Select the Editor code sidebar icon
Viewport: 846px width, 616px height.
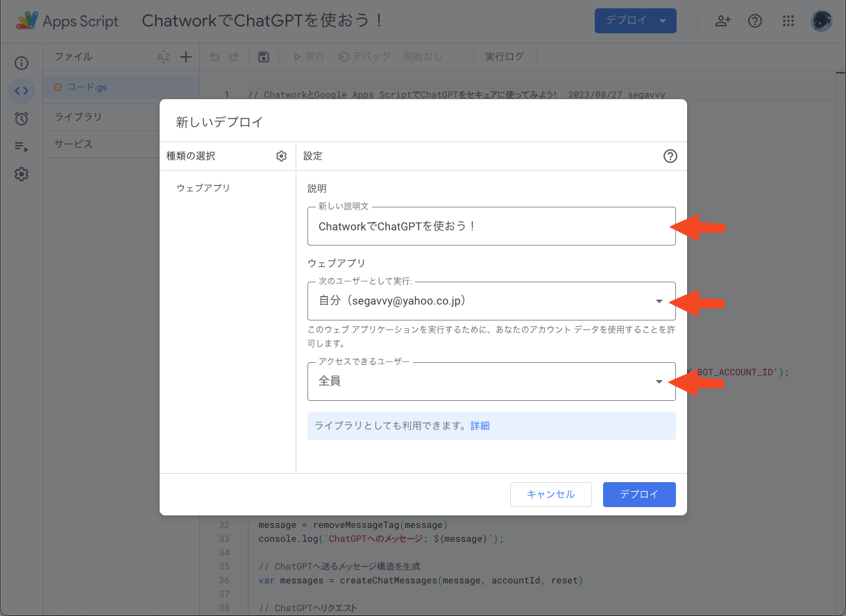[x=22, y=91]
